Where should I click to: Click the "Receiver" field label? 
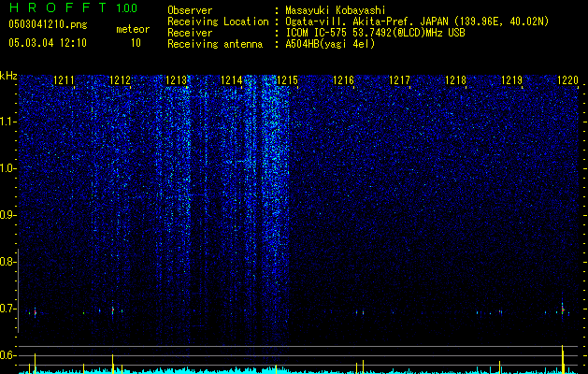(x=190, y=33)
